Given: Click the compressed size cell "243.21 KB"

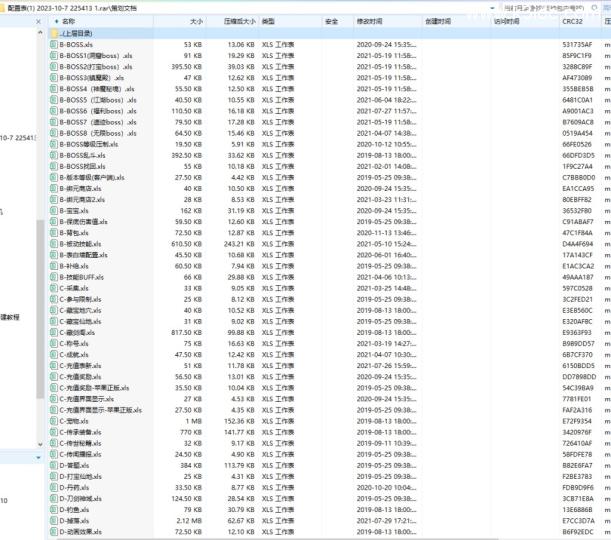Looking at the screenshot, I should point(239,244).
